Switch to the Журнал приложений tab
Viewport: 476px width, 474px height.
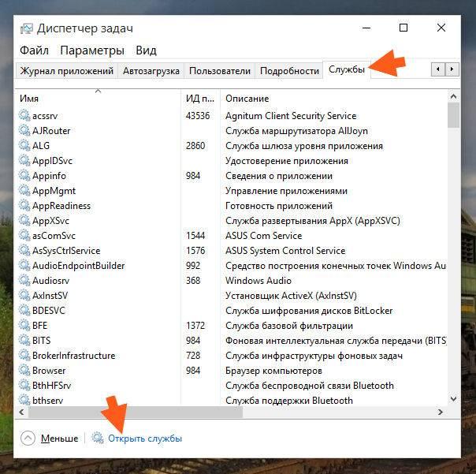66,71
